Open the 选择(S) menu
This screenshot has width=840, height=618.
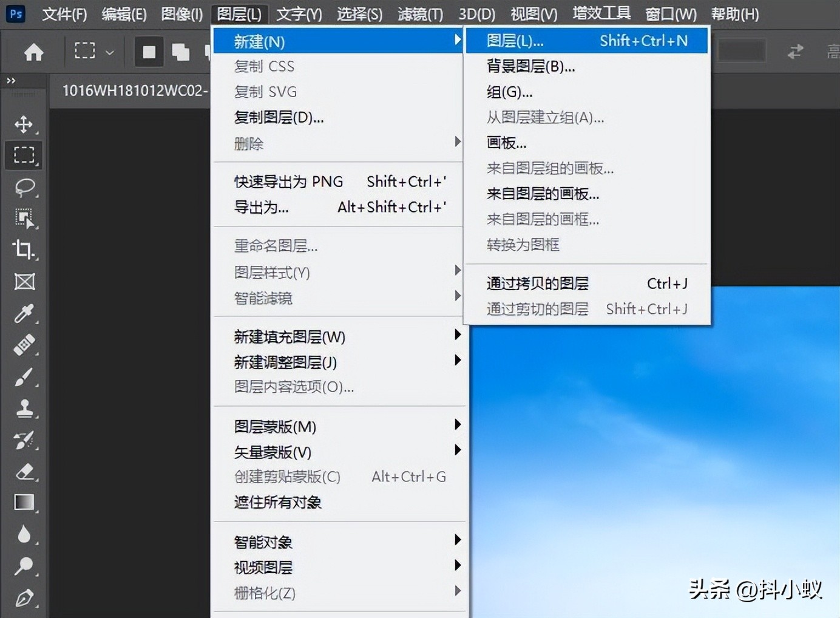tap(359, 14)
